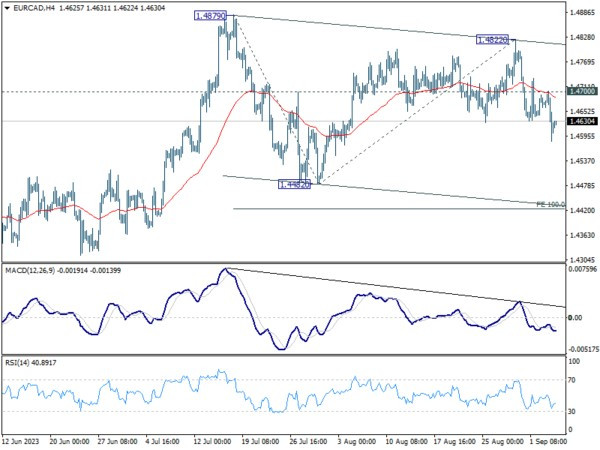
Task: Click the 12 Jun 2023 time axis label
Action: pos(20,441)
